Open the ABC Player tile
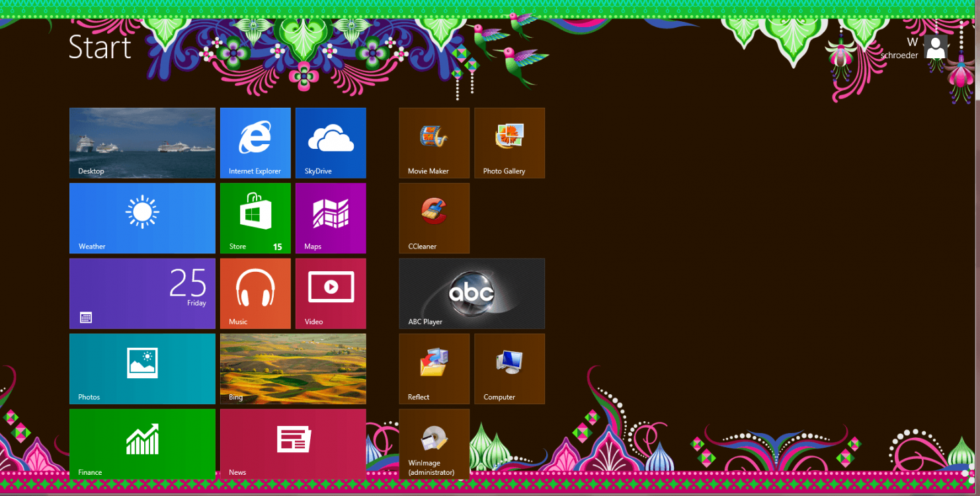The height and width of the screenshot is (496, 980). pos(471,294)
